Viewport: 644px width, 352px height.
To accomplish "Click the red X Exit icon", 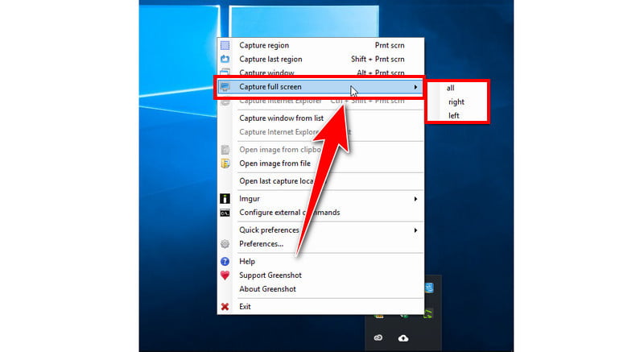I will click(225, 307).
